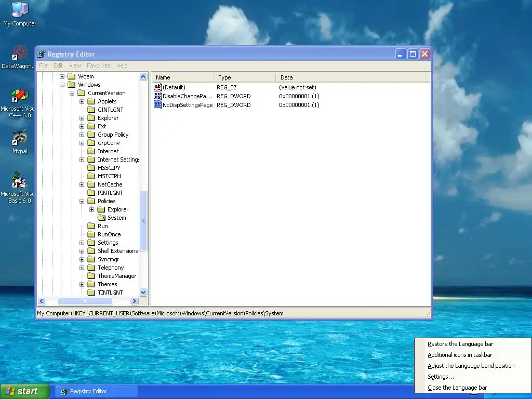Expand the Shell Extensions key
The image size is (532, 399).
pyautogui.click(x=82, y=251)
